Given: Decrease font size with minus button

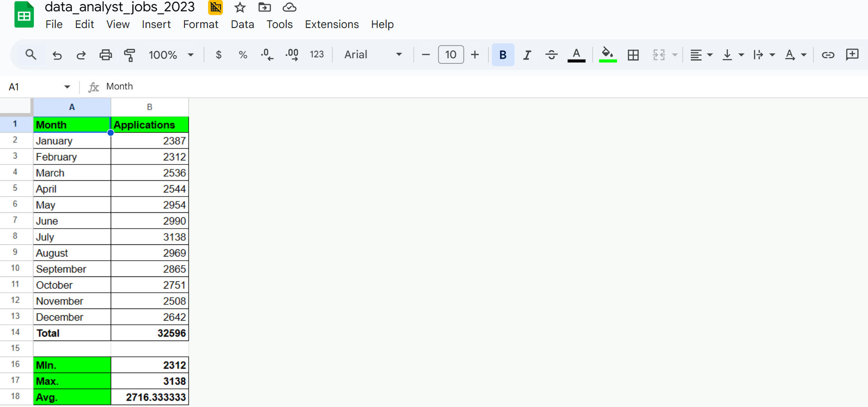Looking at the screenshot, I should [x=425, y=55].
